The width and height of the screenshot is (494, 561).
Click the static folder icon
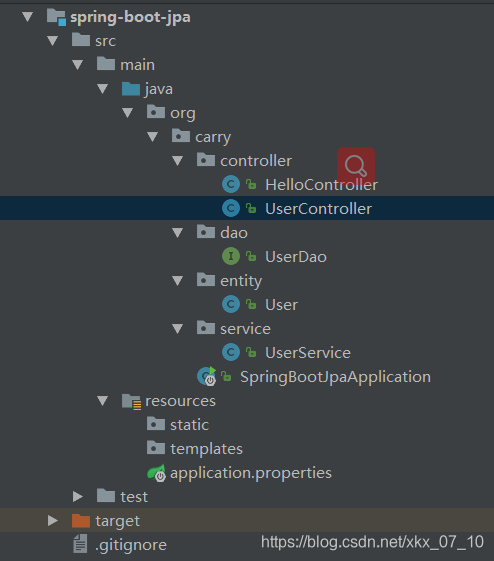156,423
